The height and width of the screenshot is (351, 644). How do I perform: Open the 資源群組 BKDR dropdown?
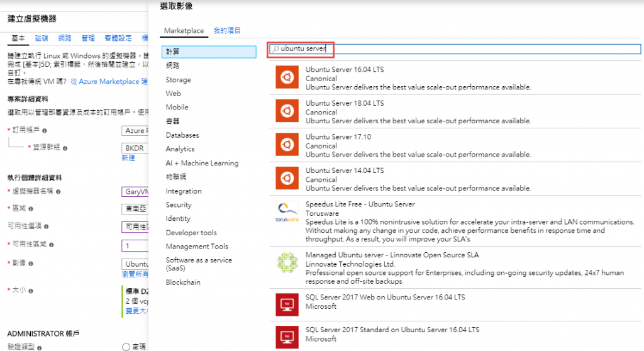pyautogui.click(x=135, y=148)
